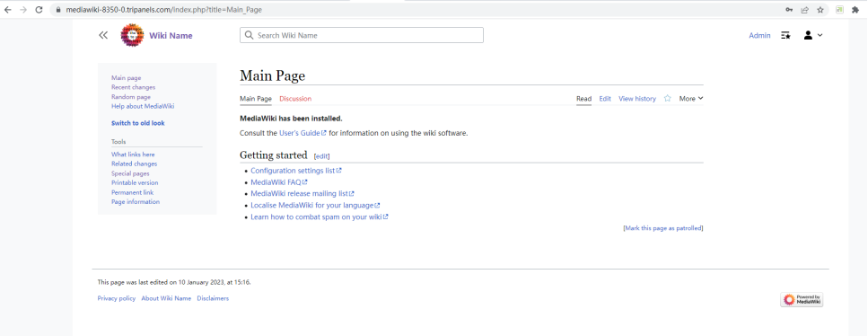The image size is (868, 336).
Task: Click the share page icon in address bar
Action: 804,10
